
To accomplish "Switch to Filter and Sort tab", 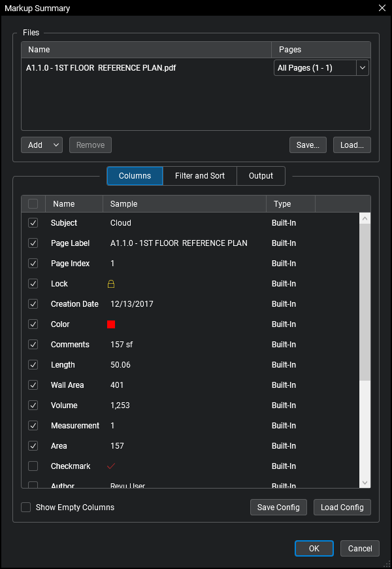I will pos(200,176).
